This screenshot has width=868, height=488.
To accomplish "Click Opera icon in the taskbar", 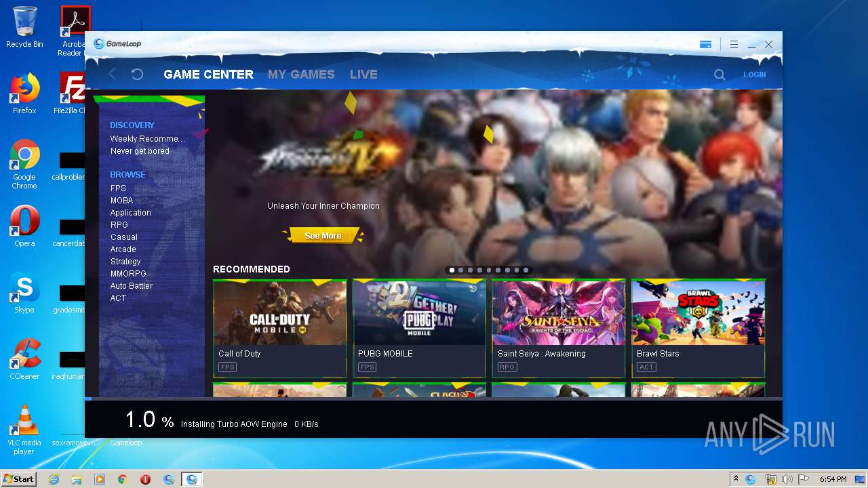I will pos(145,479).
